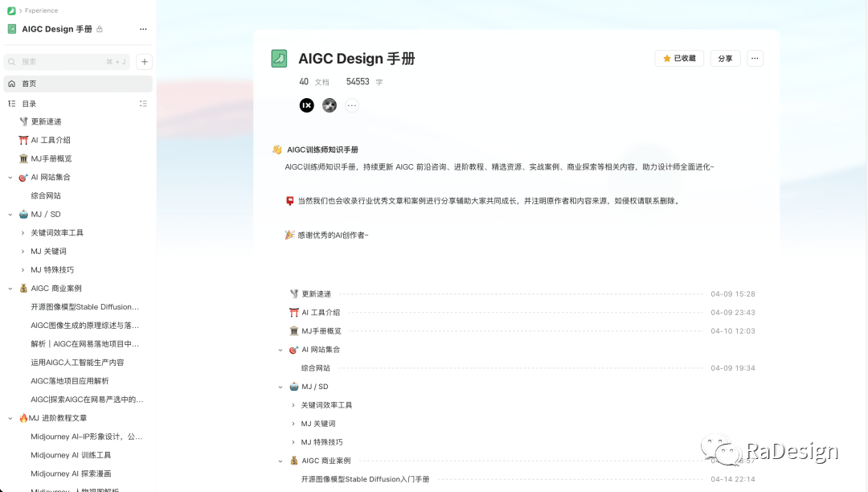Image resolution: width=868 pixels, height=492 pixels.
Task: Click the plus button to add new document
Action: (x=145, y=61)
